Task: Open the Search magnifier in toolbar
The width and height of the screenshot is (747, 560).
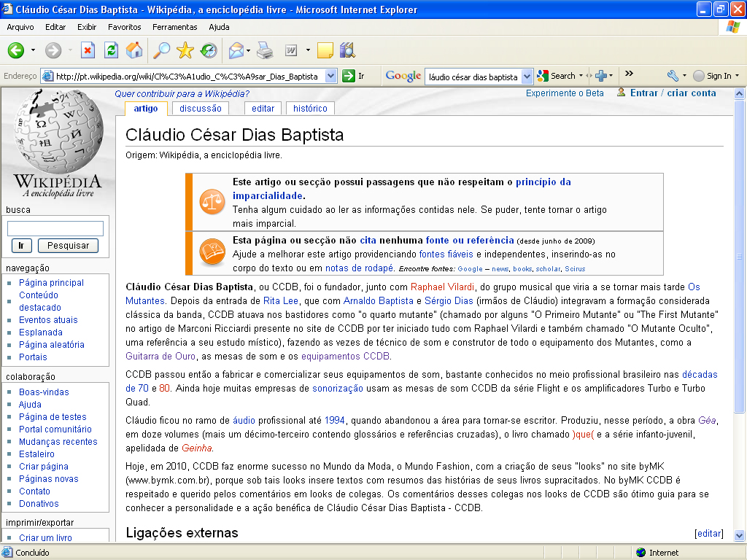Action: [160, 50]
